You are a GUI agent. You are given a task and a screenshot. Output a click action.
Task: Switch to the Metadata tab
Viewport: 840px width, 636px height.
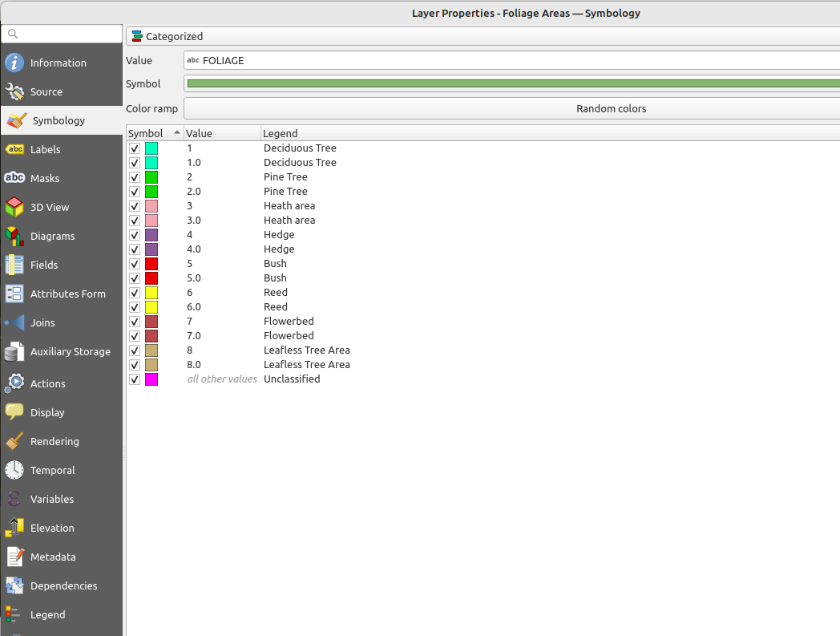tap(53, 557)
